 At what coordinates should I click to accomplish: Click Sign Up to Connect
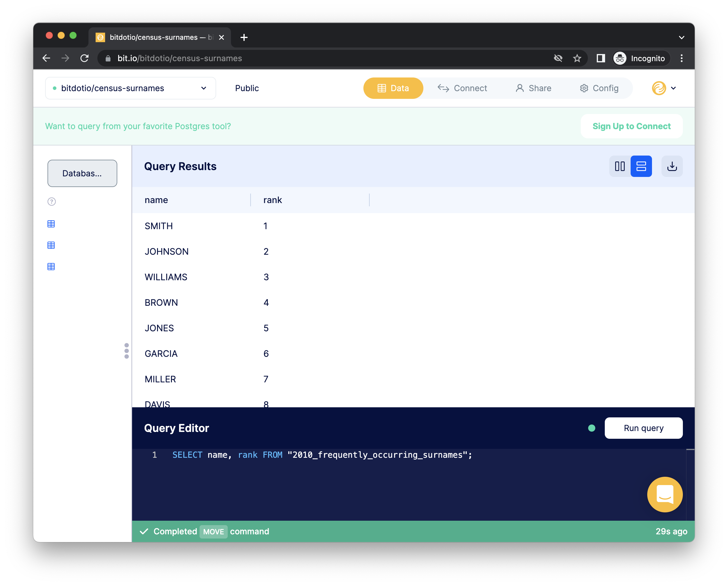coord(632,126)
